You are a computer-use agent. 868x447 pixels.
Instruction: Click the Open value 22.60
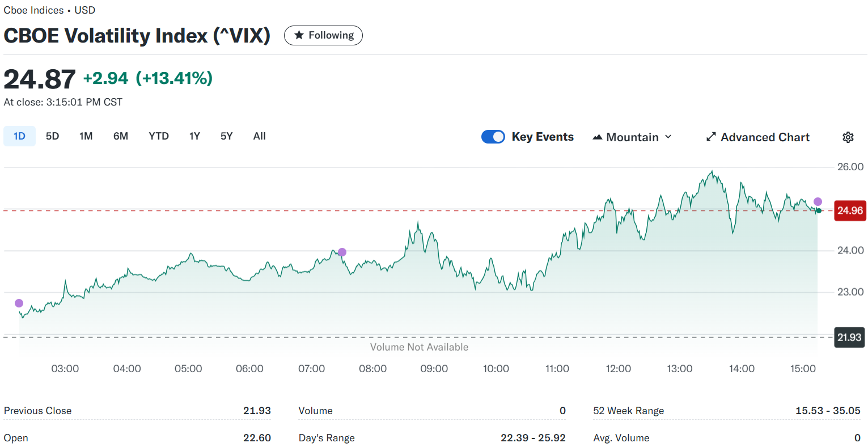257,438
